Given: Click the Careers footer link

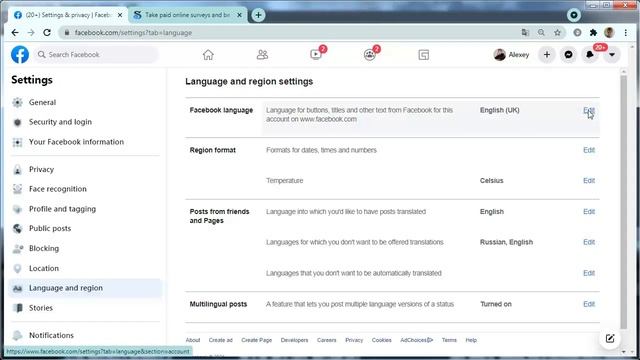Looking at the screenshot, I should (327, 340).
